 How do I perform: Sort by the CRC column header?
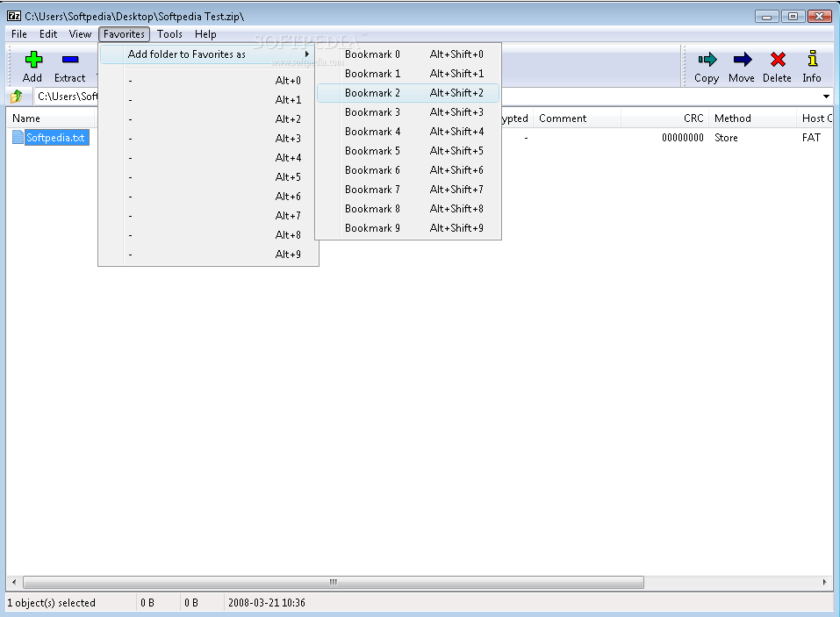point(664,118)
